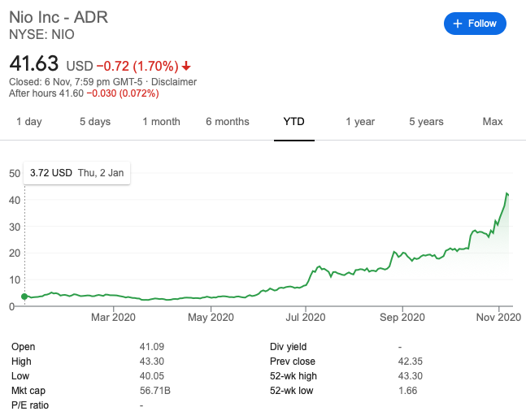This screenshot has width=526, height=420.
Task: Click the Open value 41.09
Action: click(x=152, y=347)
